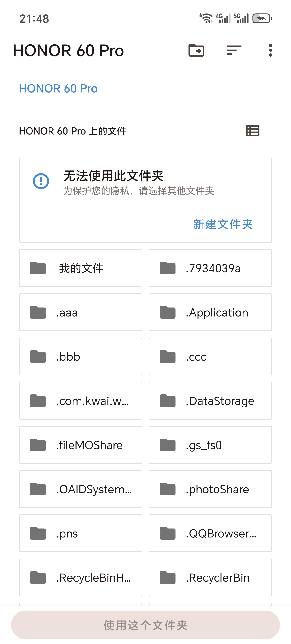This screenshot has height=644, width=291.
Task: Open the .photoShare folder
Action: 210,489
